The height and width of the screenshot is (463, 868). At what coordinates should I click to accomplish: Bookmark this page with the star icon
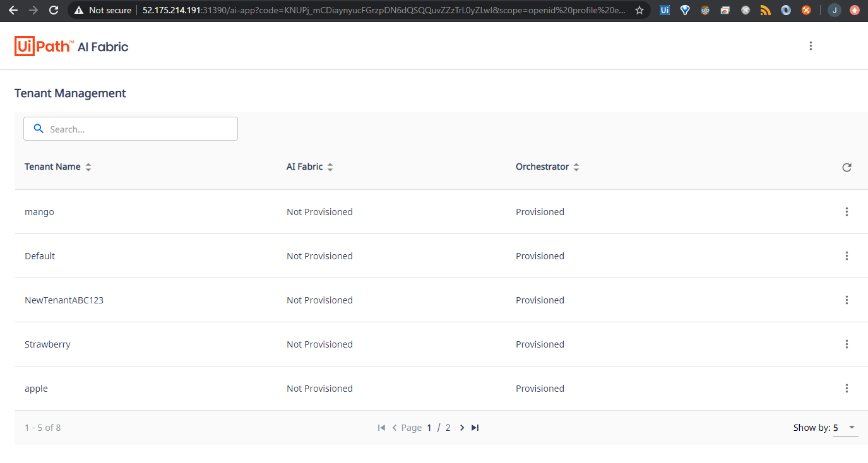[x=639, y=10]
